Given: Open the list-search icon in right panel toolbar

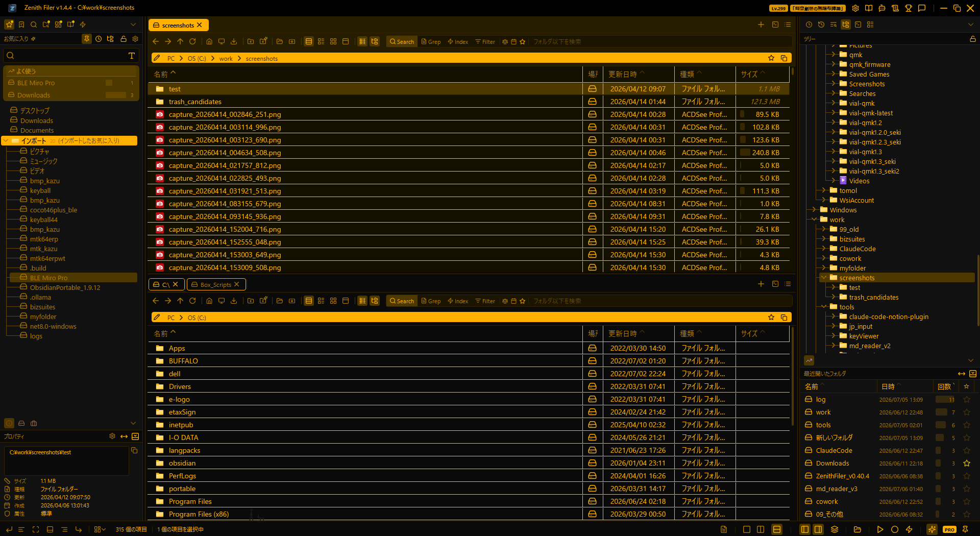Looking at the screenshot, I should (x=834, y=25).
